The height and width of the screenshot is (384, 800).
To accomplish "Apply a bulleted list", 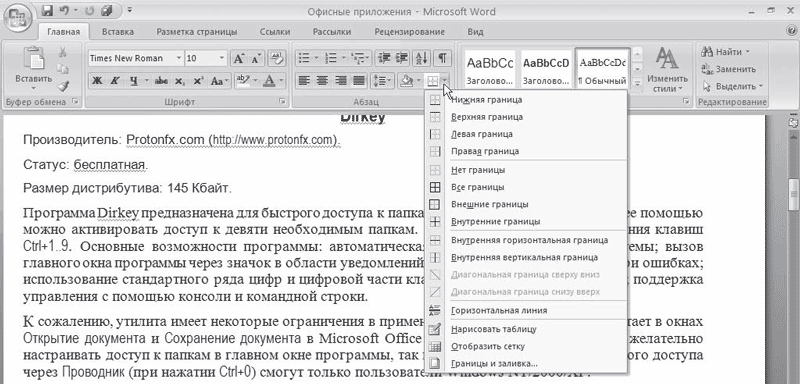I will click(x=304, y=58).
